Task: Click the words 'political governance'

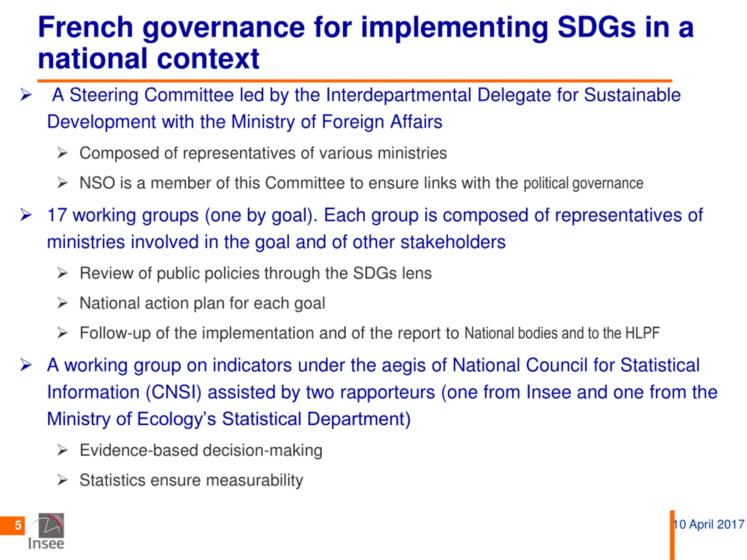Action: (583, 183)
